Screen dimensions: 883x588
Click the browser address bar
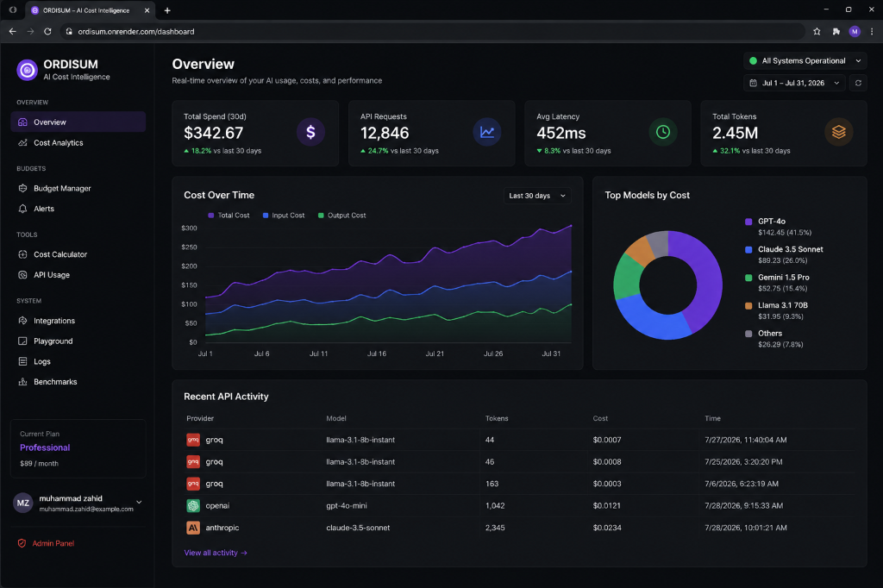433,32
